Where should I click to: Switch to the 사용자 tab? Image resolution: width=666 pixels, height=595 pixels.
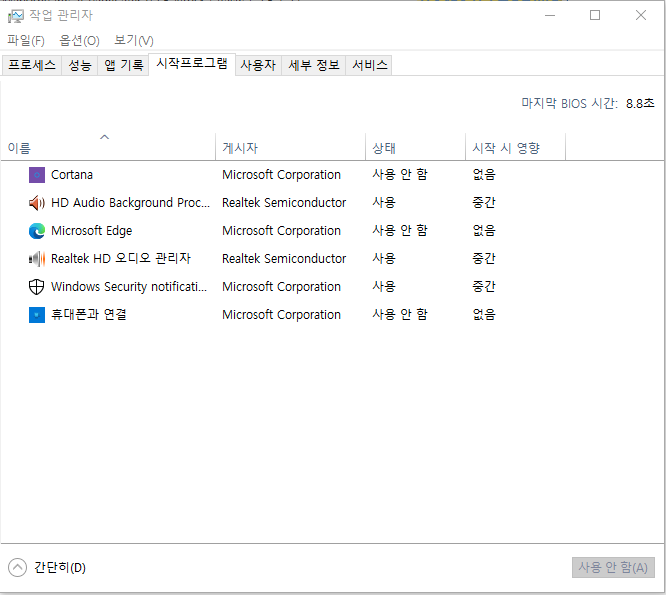pos(258,65)
